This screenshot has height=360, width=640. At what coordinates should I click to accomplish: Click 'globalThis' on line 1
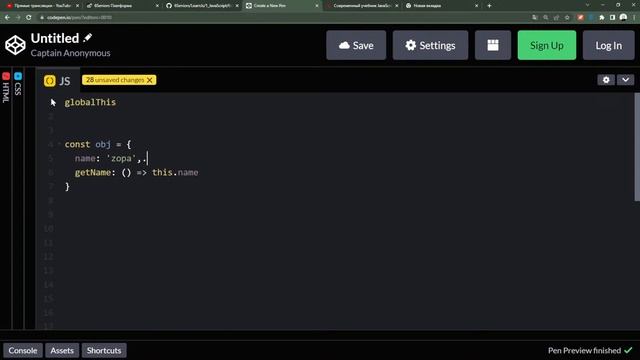coord(90,102)
